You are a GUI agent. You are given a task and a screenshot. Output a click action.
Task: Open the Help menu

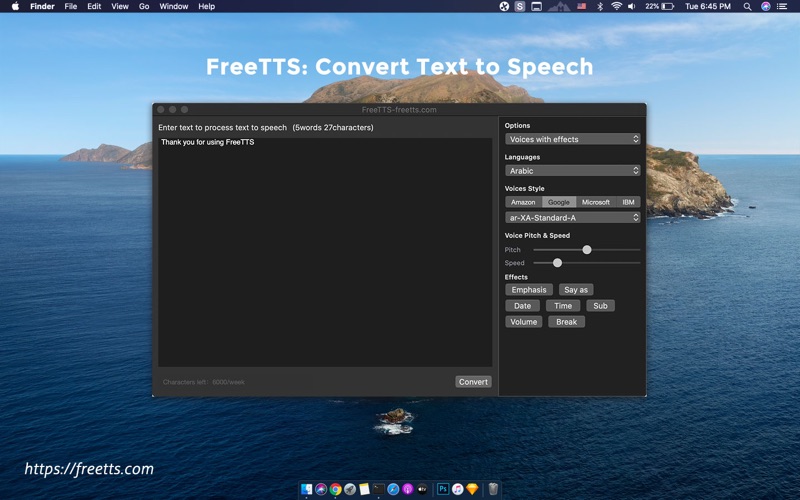(206, 6)
